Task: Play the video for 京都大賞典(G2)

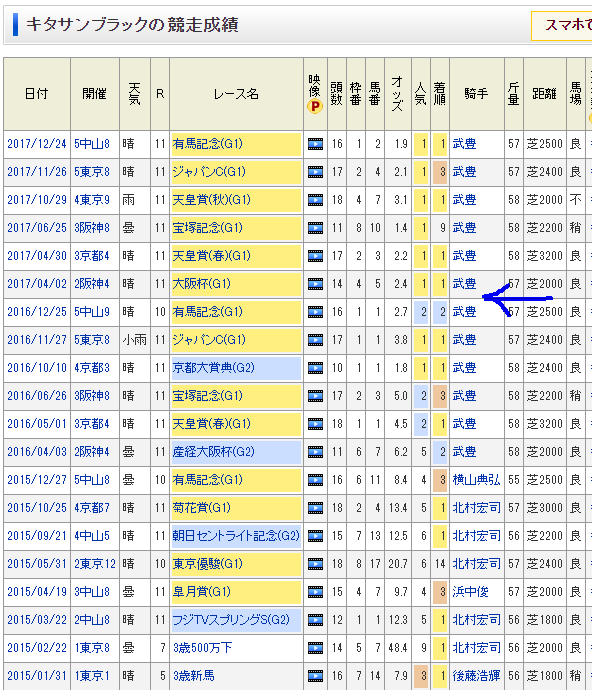Action: (315, 368)
